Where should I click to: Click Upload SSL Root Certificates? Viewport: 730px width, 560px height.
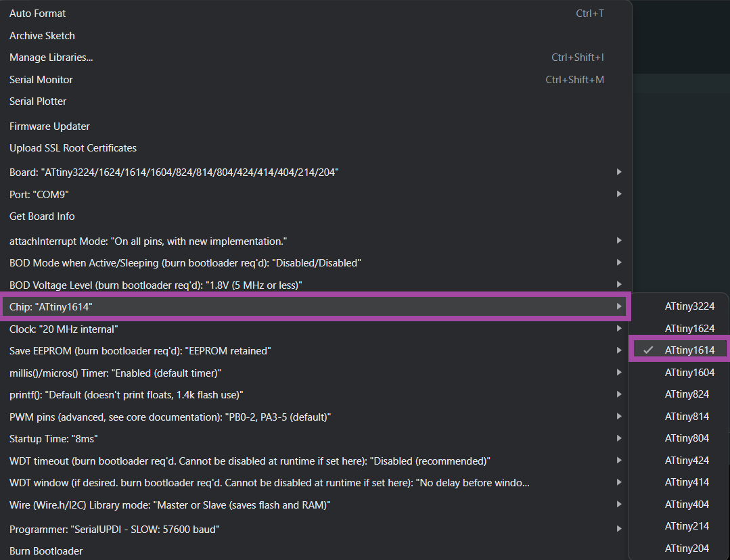tap(73, 148)
